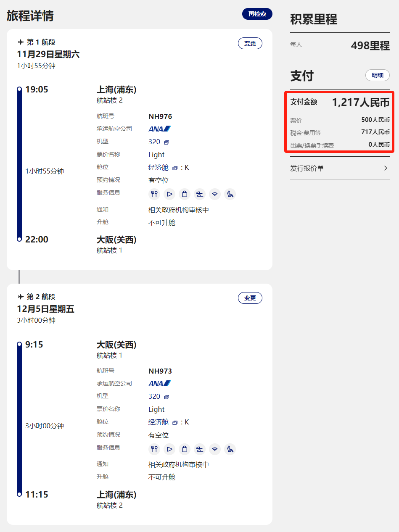This screenshot has width=399, height=532.
Task: Click the entertainment play icon on segment 2
Action: coord(169,449)
